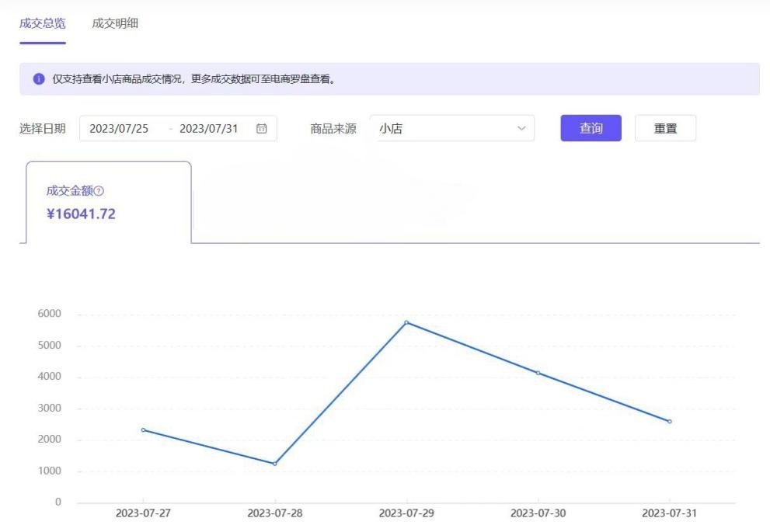The height and width of the screenshot is (532, 770).
Task: Click the 4000 y-axis label
Action: (50, 377)
